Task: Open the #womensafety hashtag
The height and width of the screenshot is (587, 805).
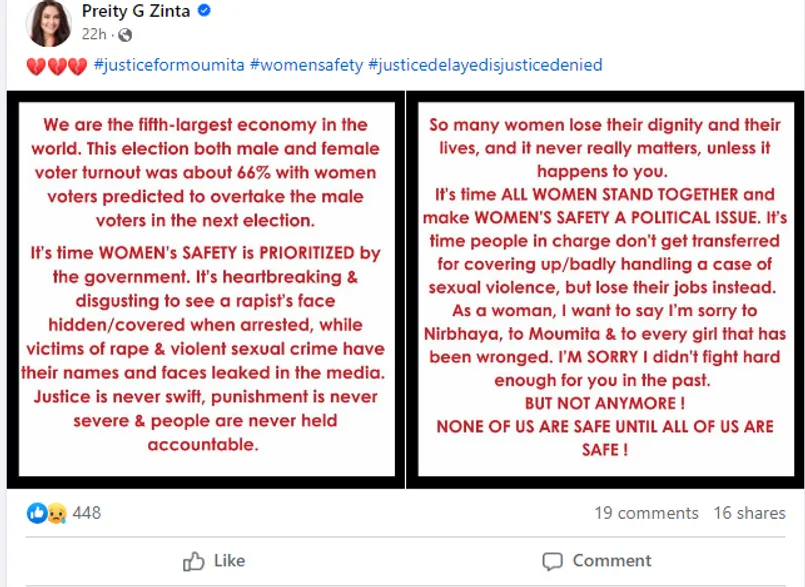Action: [x=306, y=66]
